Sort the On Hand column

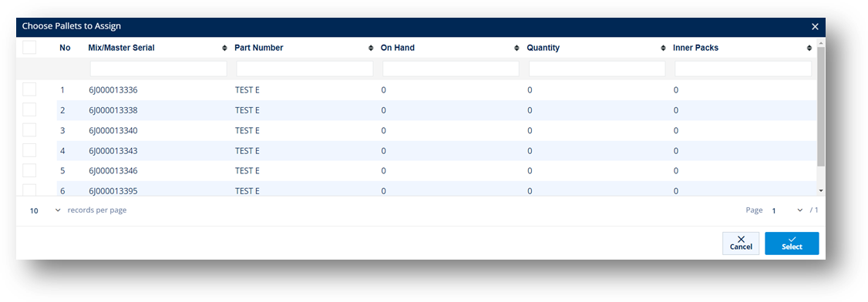click(517, 48)
